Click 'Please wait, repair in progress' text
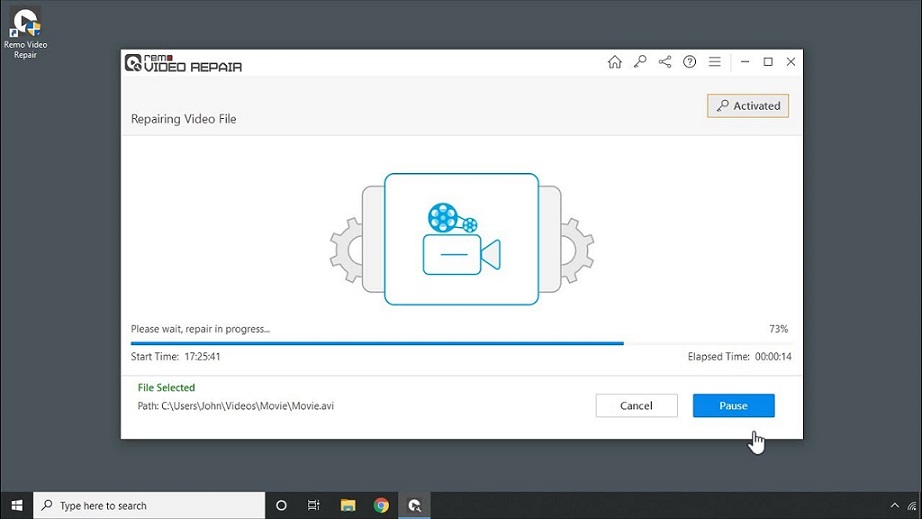Image resolution: width=922 pixels, height=519 pixels. coord(200,329)
